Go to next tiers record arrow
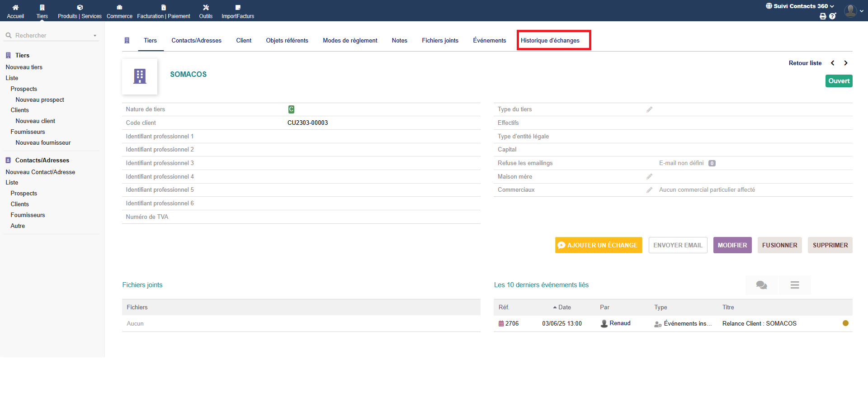This screenshot has width=868, height=407. tap(845, 63)
